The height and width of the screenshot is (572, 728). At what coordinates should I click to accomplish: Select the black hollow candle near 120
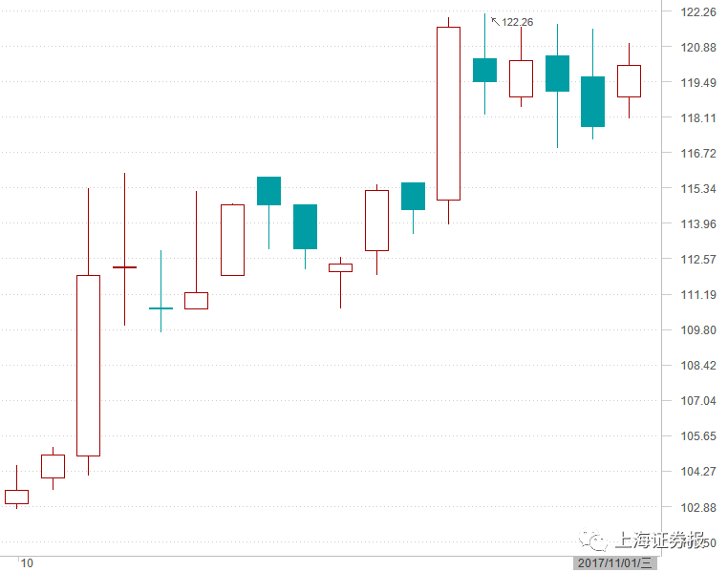(x=521, y=78)
